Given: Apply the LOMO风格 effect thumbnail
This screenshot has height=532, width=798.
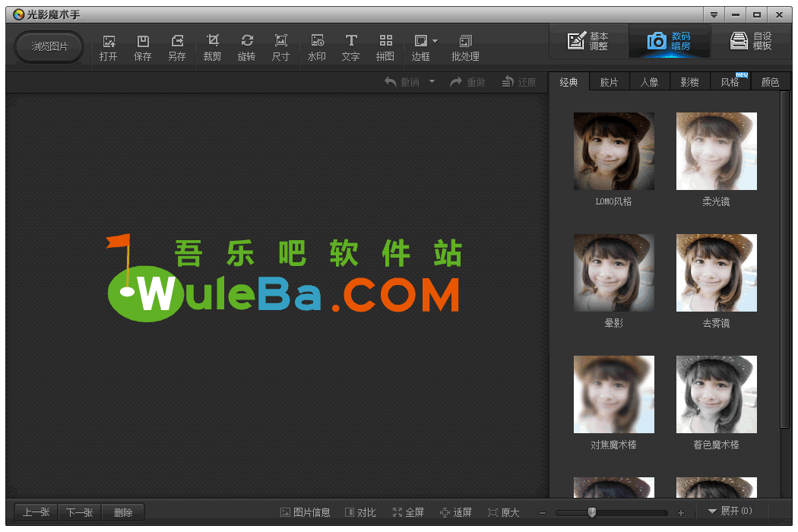Looking at the screenshot, I should click(614, 151).
